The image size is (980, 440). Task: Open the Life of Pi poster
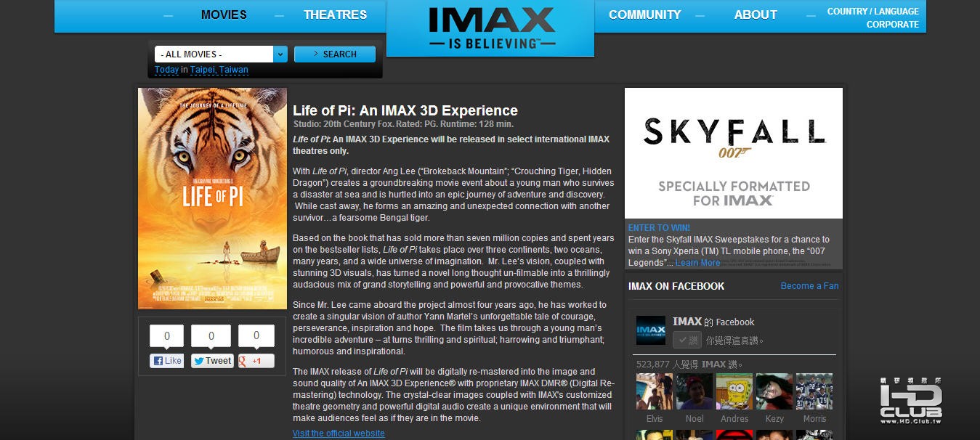(213, 199)
